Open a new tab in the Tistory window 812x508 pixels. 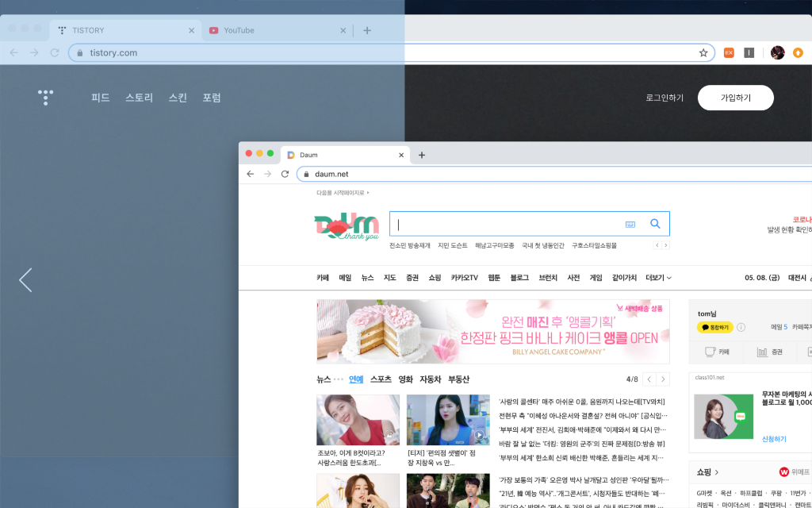pos(367,31)
